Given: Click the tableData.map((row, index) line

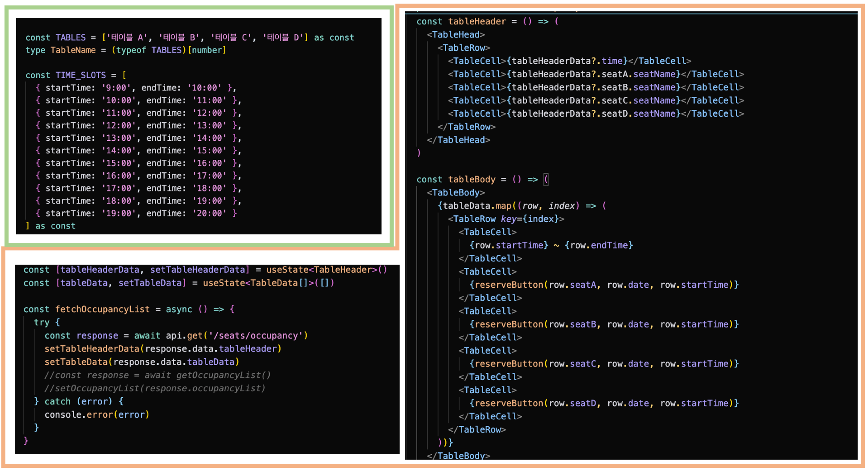Looking at the screenshot, I should [x=522, y=205].
